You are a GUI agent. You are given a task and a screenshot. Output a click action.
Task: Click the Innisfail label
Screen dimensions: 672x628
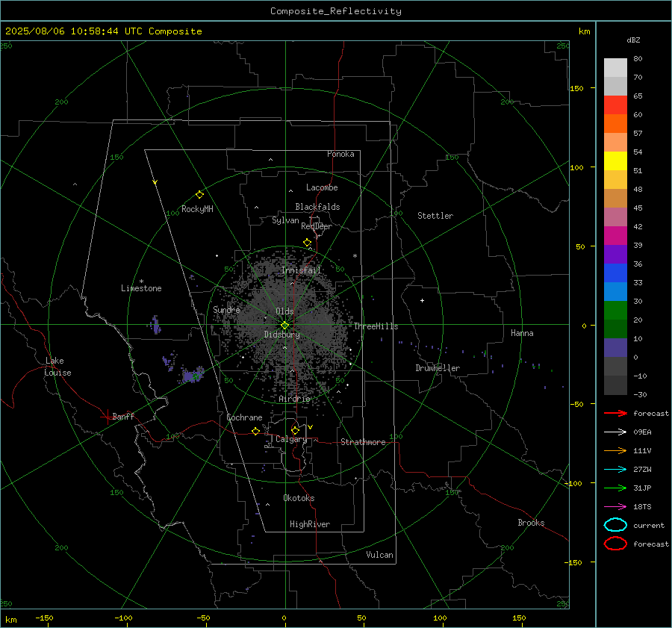(301, 270)
